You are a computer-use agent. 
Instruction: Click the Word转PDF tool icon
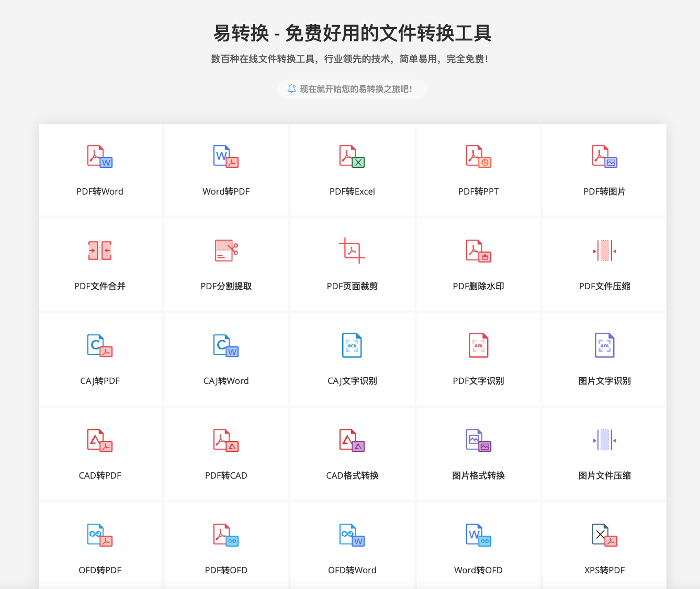coord(226,156)
